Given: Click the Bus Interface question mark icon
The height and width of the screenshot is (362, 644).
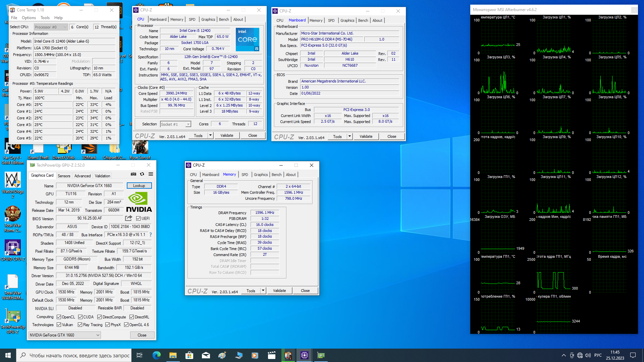Looking at the screenshot, I should (151, 235).
